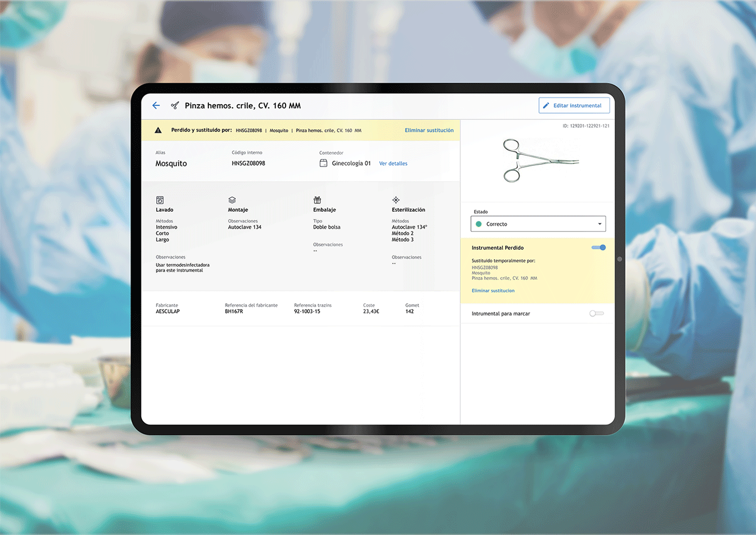
Task: Click the Usar termodesinfectadora observation text
Action: click(x=183, y=268)
